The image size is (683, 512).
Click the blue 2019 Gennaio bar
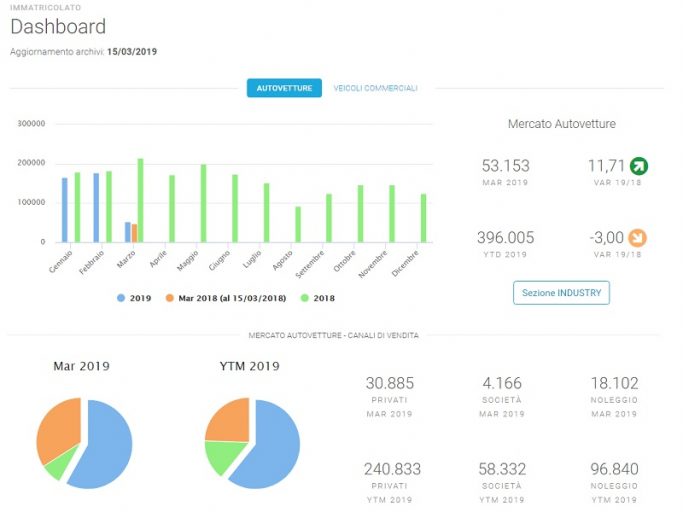pos(65,210)
